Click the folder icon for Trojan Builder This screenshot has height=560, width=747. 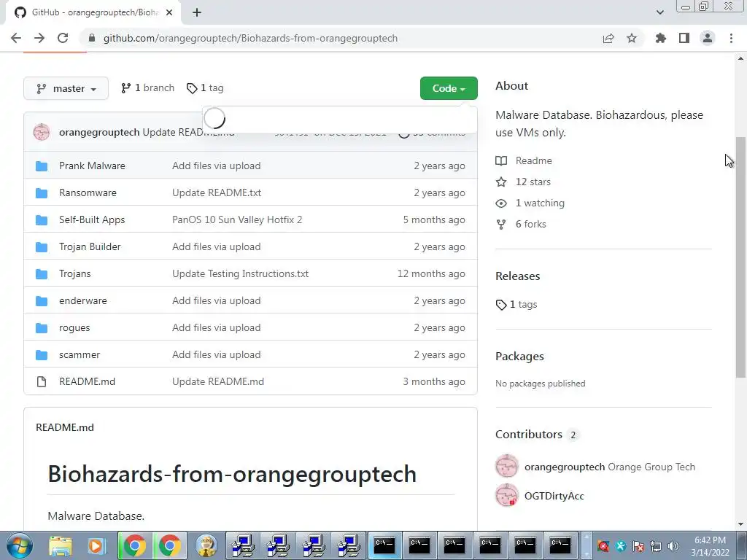pos(42,246)
